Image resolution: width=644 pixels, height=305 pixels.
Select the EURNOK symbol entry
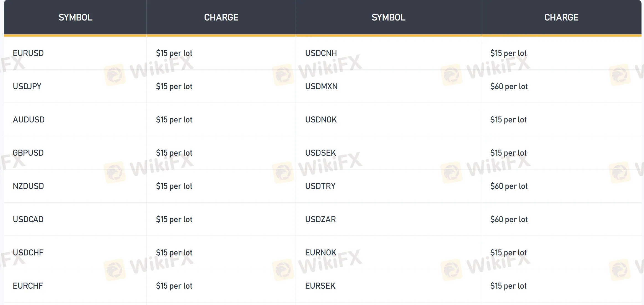(321, 252)
